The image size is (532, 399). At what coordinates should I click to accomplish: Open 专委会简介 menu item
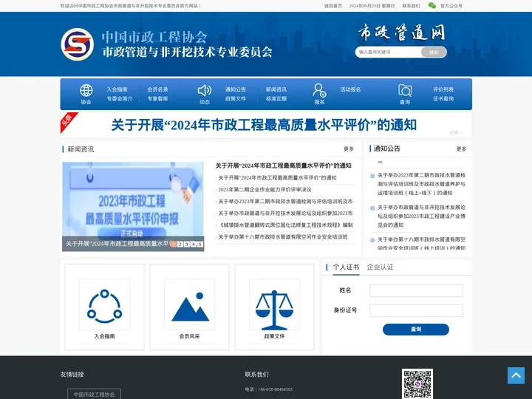(x=120, y=99)
